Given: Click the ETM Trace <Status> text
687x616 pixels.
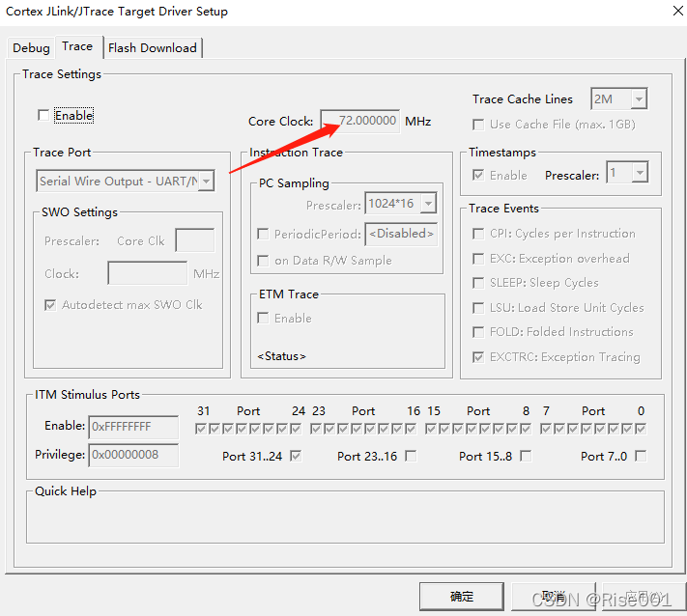Looking at the screenshot, I should point(282,356).
